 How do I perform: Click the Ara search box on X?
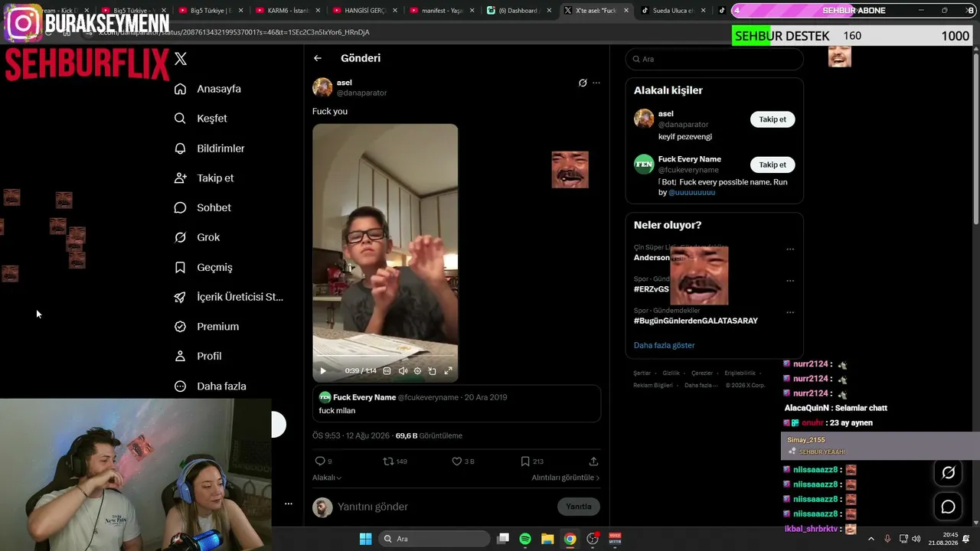click(714, 59)
